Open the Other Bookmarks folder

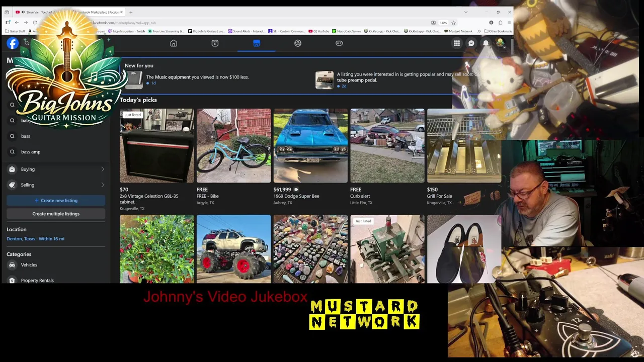pos(498,31)
